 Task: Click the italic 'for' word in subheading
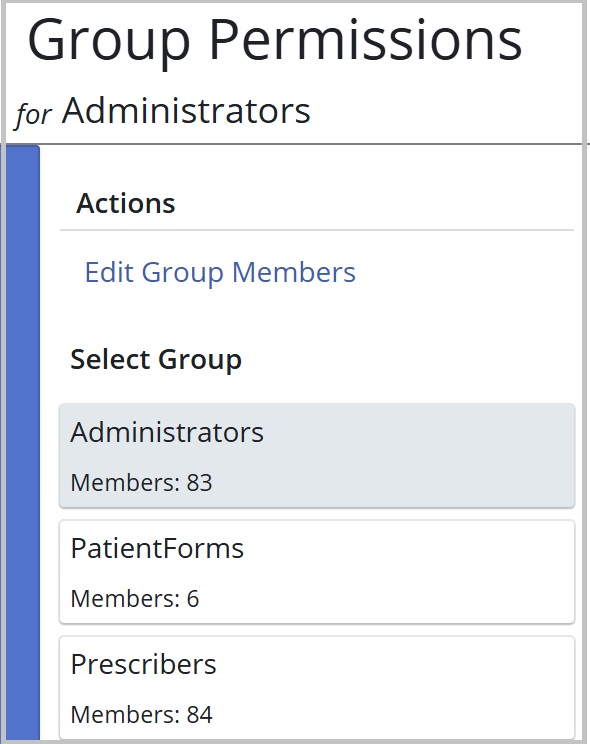click(33, 115)
